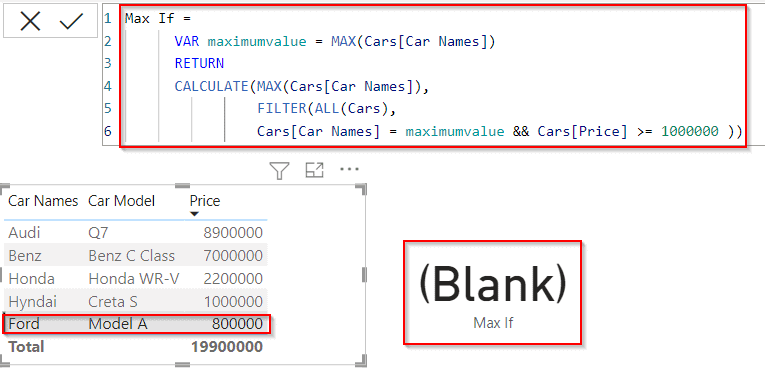Place cursor on the RETURN keyword

[x=199, y=63]
